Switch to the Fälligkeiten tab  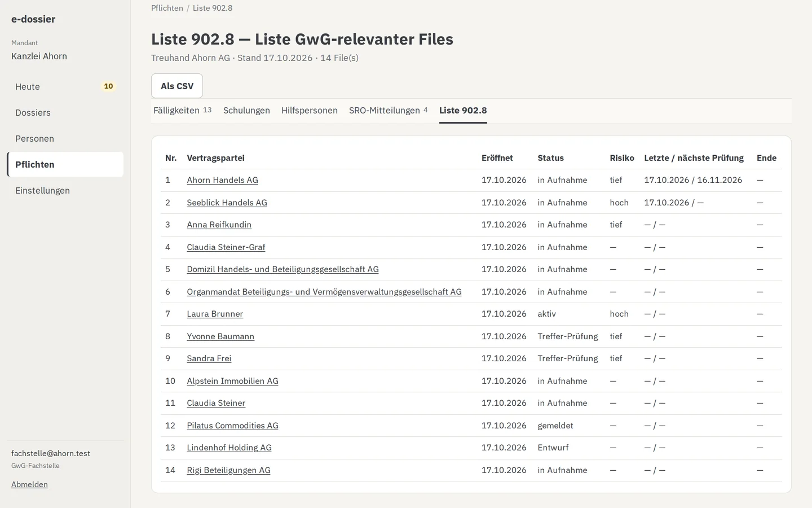[182, 110]
